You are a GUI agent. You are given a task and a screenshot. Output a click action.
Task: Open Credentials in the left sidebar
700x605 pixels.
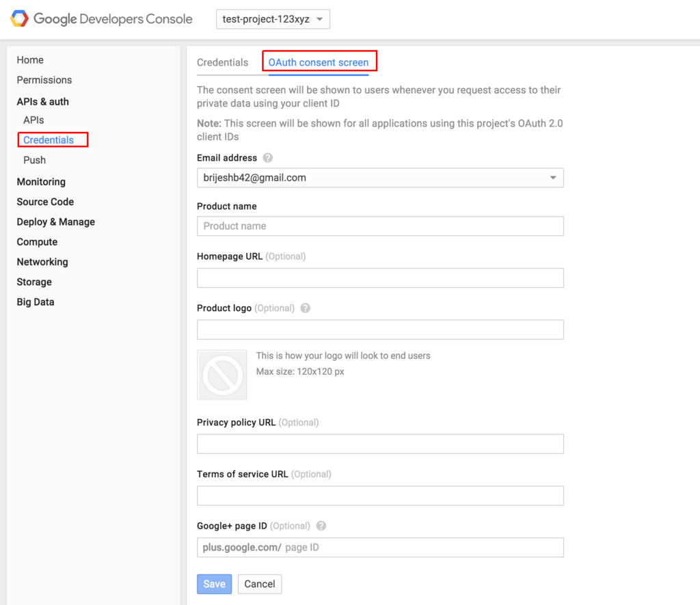click(x=49, y=140)
